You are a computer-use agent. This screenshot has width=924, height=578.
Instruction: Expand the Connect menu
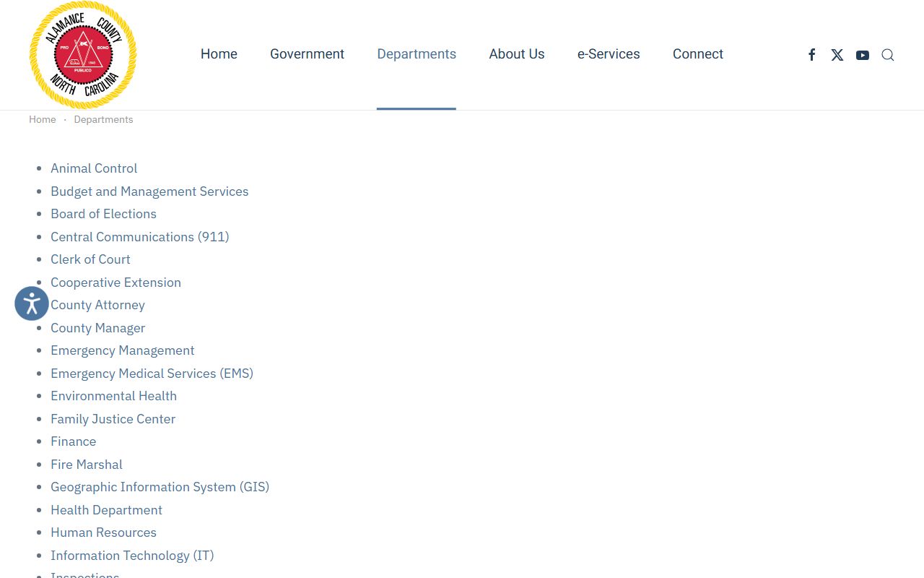click(698, 54)
